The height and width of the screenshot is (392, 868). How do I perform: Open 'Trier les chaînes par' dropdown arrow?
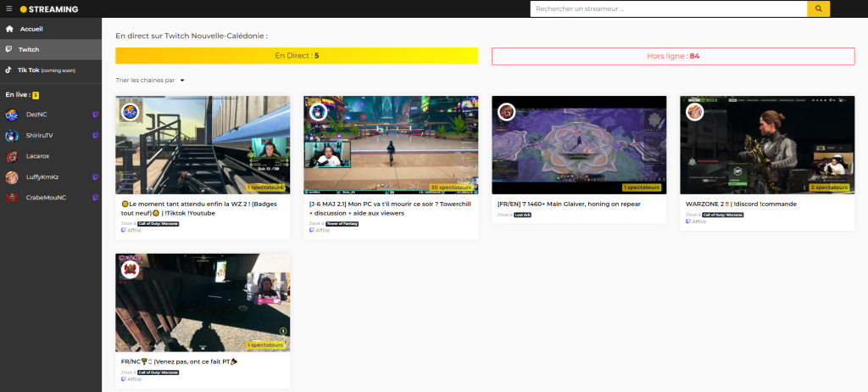182,81
